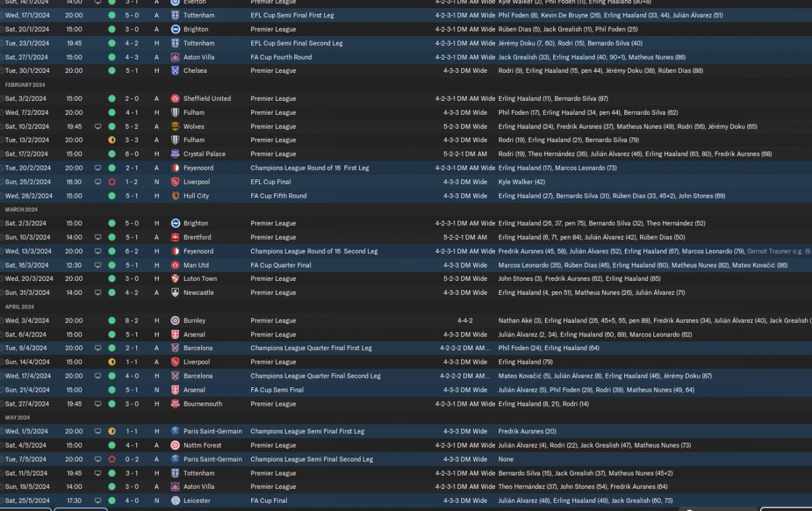Viewport: 812px width, 511px height.
Task: Click the 'Sat, 2/3/2024' date on the Brighton row
Action: pyautogui.click(x=25, y=223)
